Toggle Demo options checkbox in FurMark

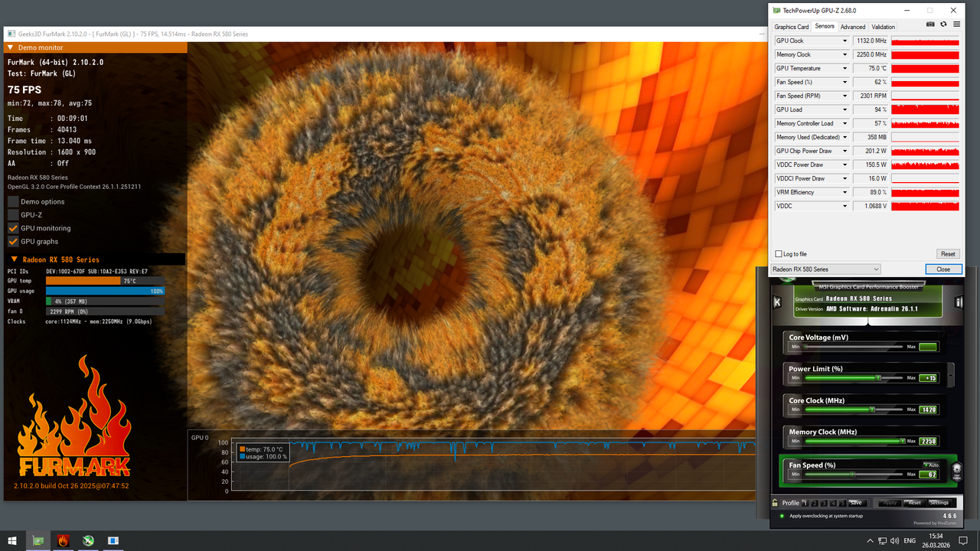point(13,201)
